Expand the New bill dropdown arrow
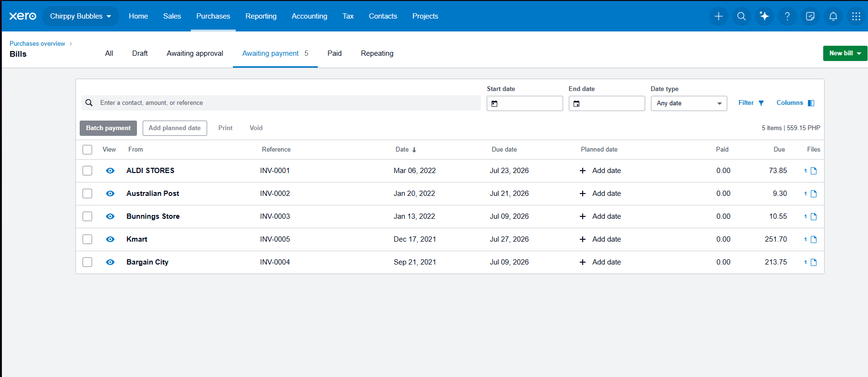 pos(859,53)
